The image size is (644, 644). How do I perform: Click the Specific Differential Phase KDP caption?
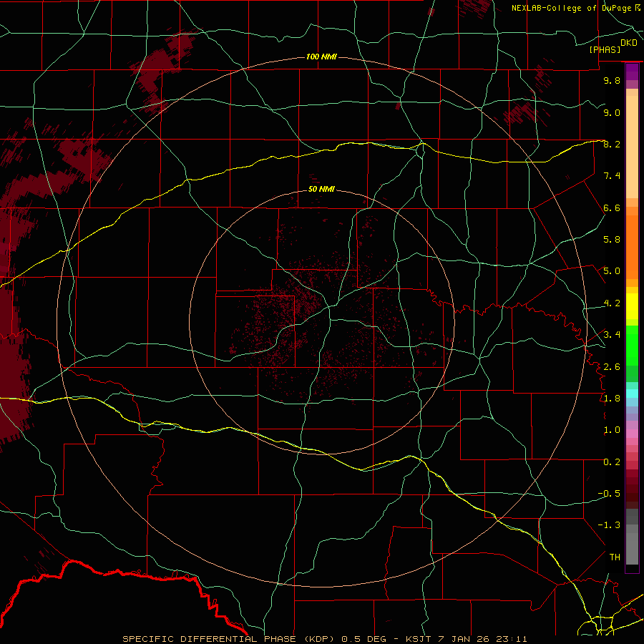point(325,639)
